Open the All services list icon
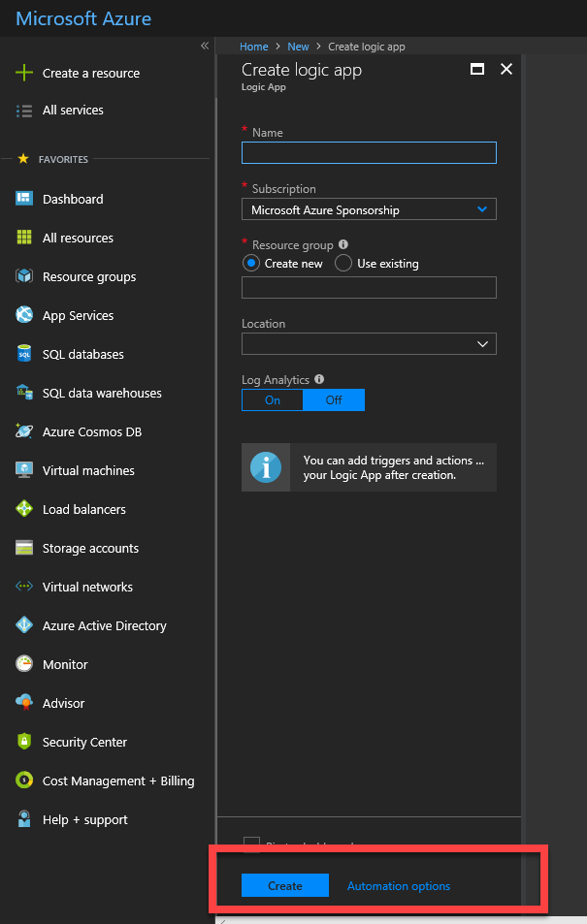The width and height of the screenshot is (587, 924). point(24,111)
